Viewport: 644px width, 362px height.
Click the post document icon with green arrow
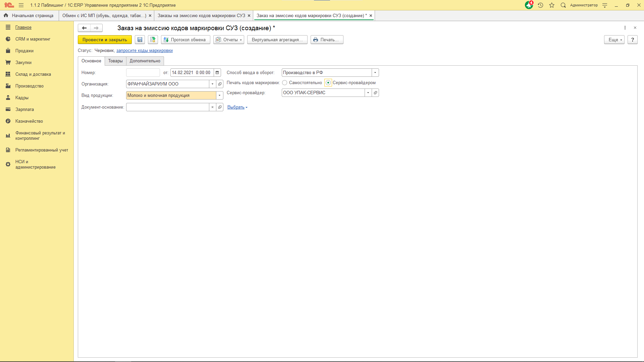click(x=153, y=40)
